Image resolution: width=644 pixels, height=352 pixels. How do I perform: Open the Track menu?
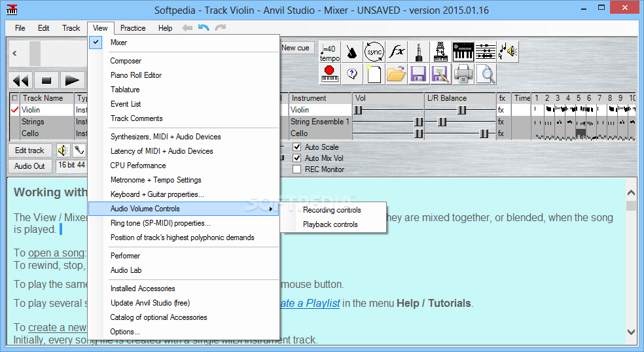click(71, 28)
